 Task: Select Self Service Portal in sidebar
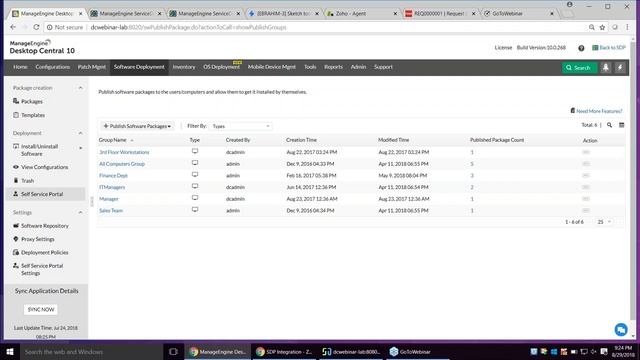coord(42,194)
